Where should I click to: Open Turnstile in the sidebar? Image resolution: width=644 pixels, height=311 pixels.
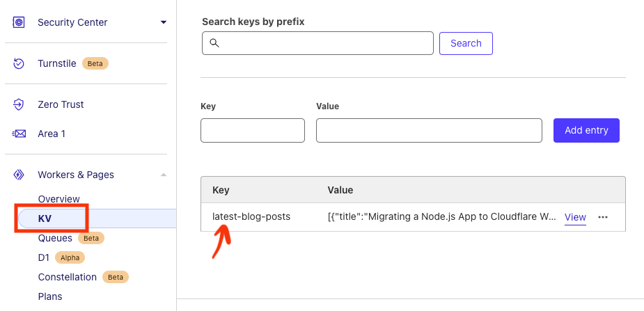tap(56, 63)
